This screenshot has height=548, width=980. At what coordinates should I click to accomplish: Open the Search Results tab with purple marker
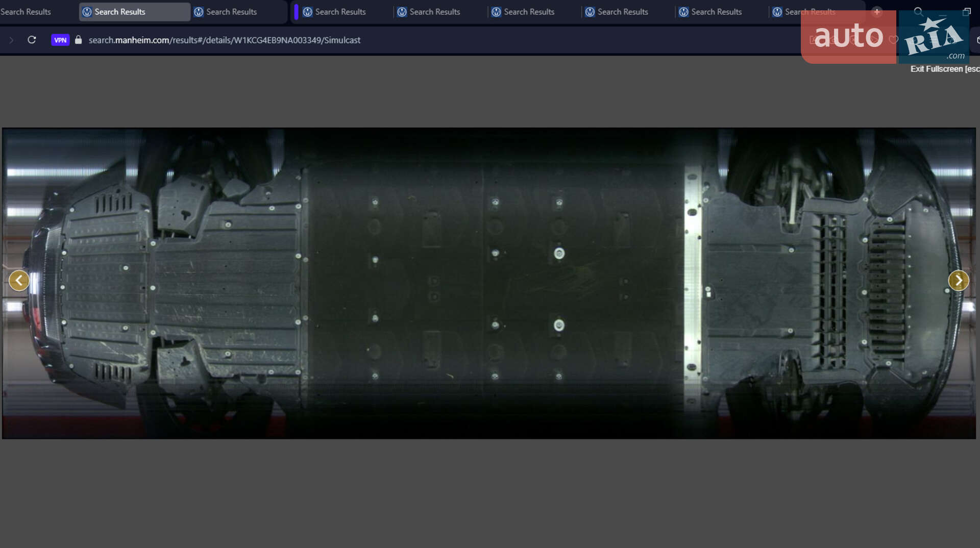pyautogui.click(x=340, y=12)
